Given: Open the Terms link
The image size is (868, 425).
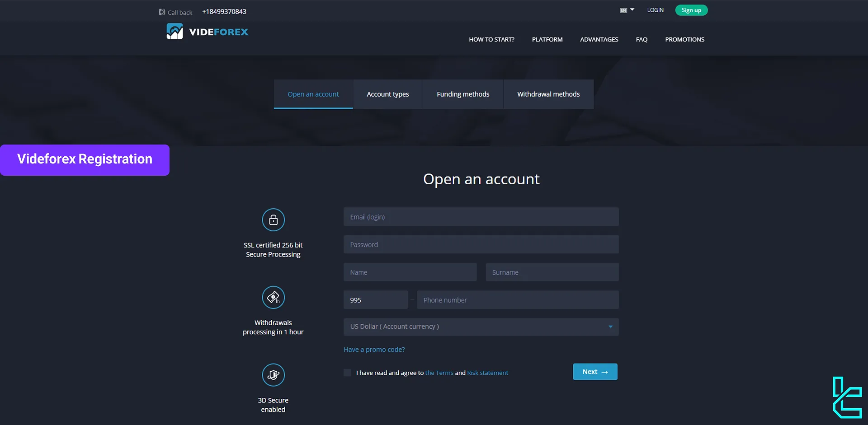Looking at the screenshot, I should [x=439, y=373].
